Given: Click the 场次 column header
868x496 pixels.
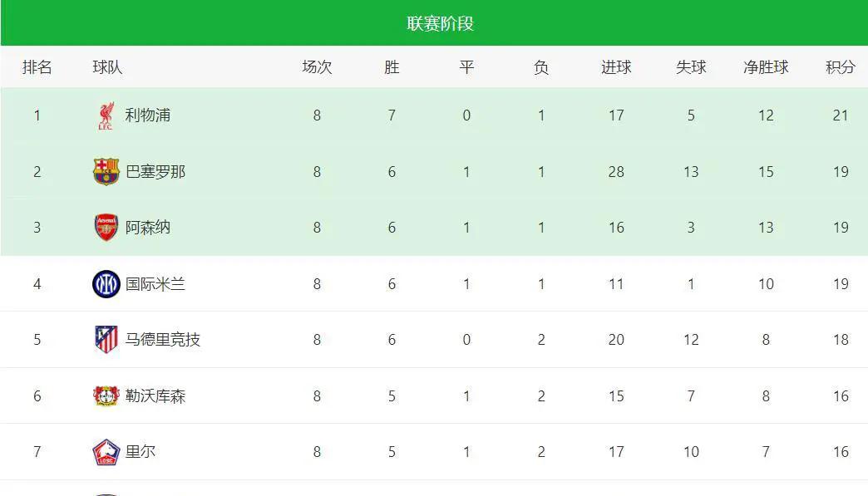Looking at the screenshot, I should tap(317, 67).
